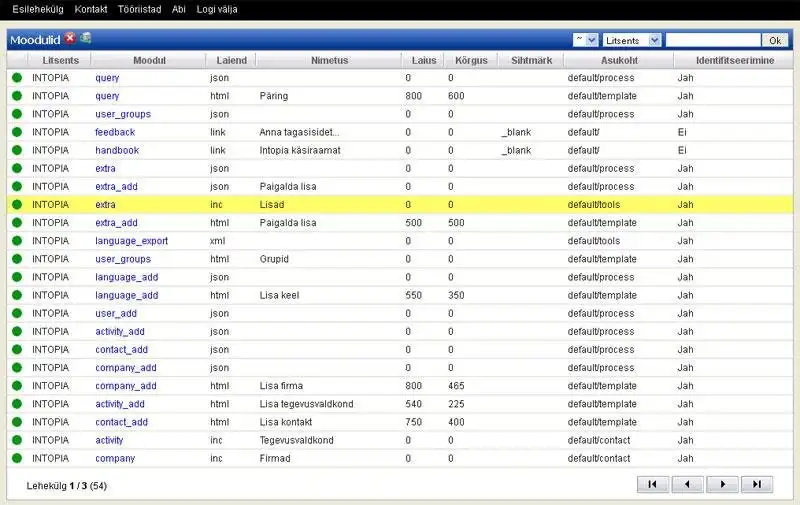Click green status dot of language_export row

coord(17,241)
